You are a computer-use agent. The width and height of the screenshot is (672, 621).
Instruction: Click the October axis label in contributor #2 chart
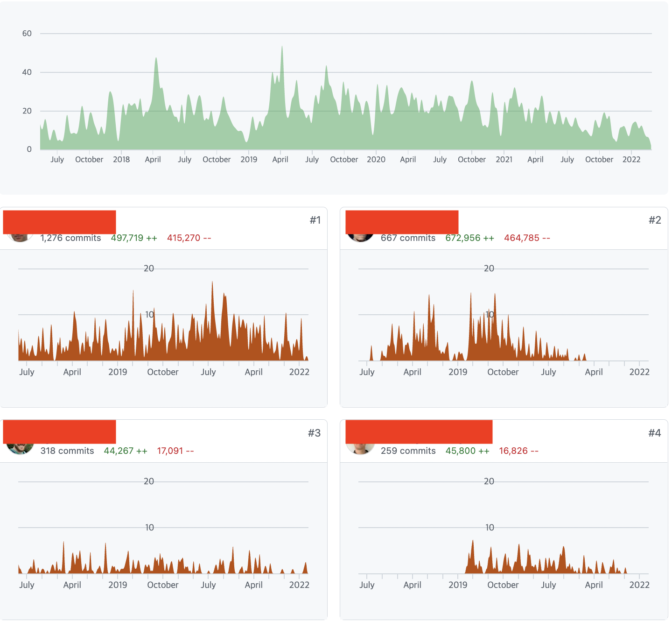click(x=503, y=372)
